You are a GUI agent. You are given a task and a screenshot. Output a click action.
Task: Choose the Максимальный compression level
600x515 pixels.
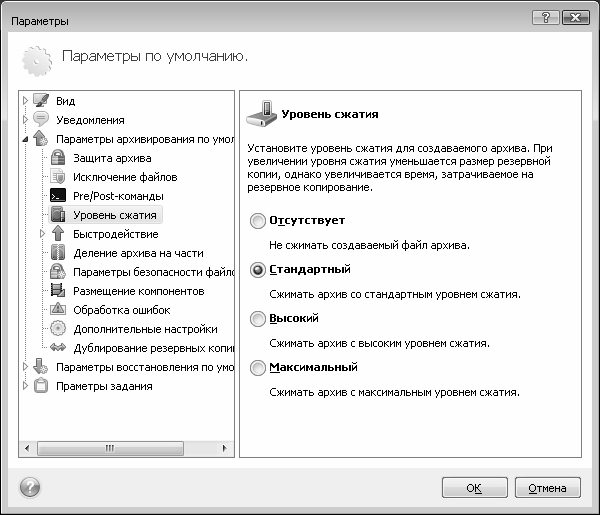coord(258,368)
